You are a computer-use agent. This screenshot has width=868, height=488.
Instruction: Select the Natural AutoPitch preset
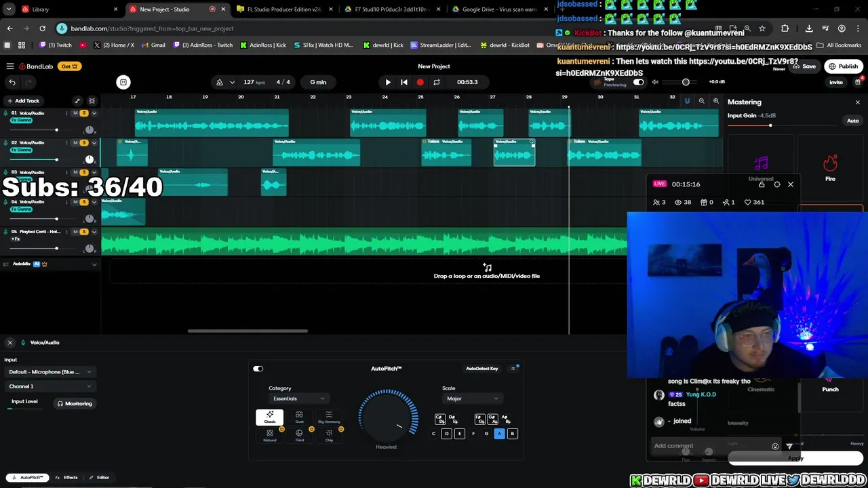point(270,435)
